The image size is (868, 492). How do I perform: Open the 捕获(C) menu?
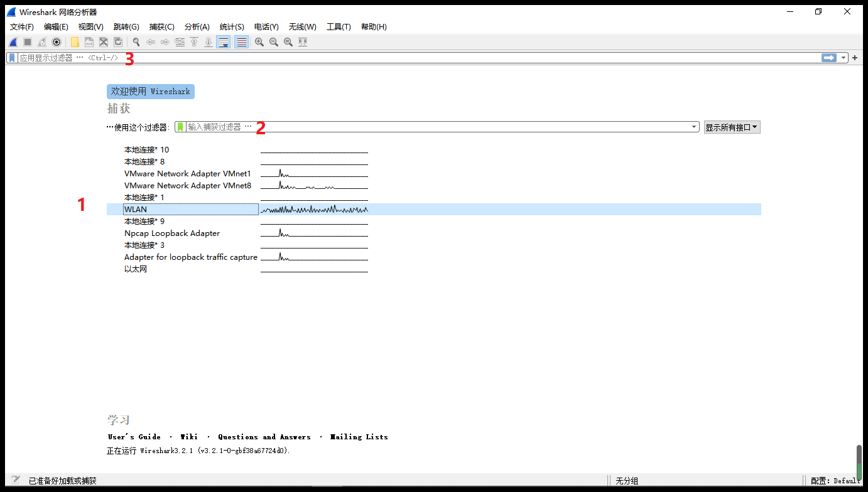click(162, 27)
